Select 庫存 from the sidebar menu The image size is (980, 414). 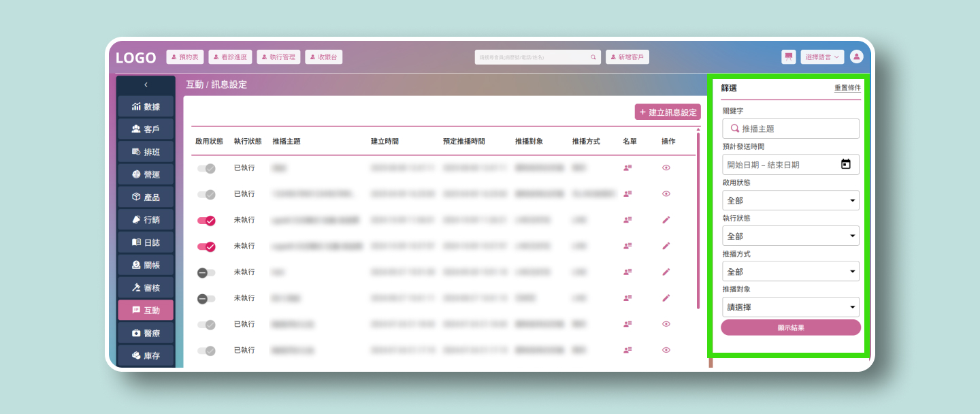(146, 355)
